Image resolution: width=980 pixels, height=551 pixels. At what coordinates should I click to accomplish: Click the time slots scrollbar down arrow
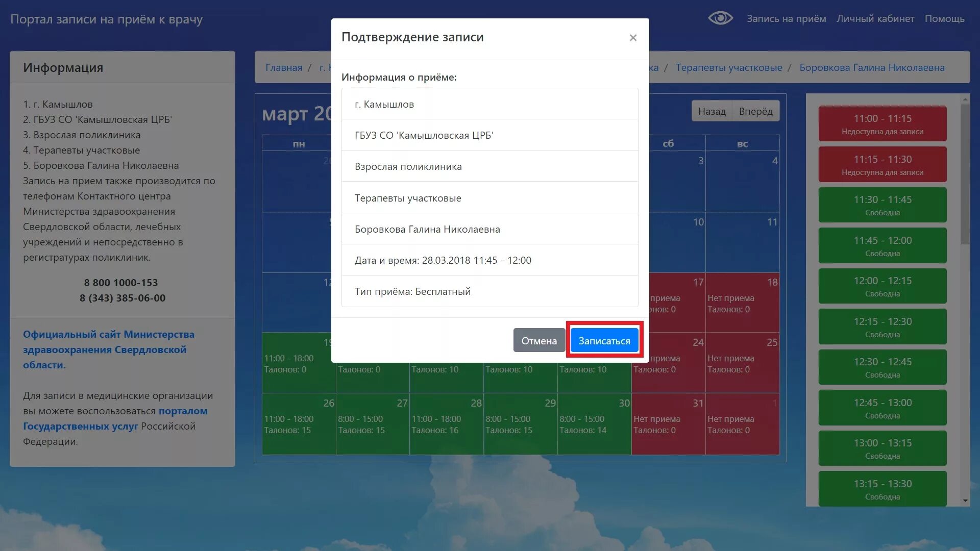pos(965,501)
